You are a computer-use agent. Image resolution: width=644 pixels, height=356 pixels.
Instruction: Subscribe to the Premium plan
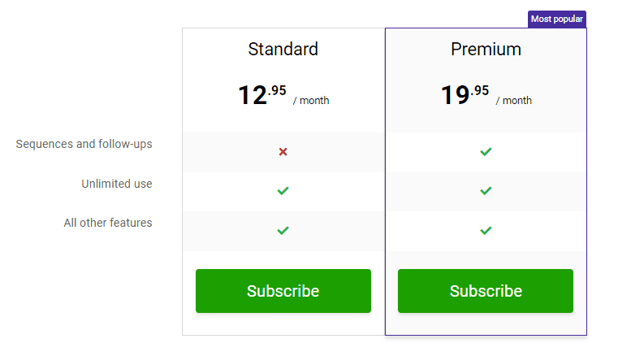pyautogui.click(x=486, y=291)
